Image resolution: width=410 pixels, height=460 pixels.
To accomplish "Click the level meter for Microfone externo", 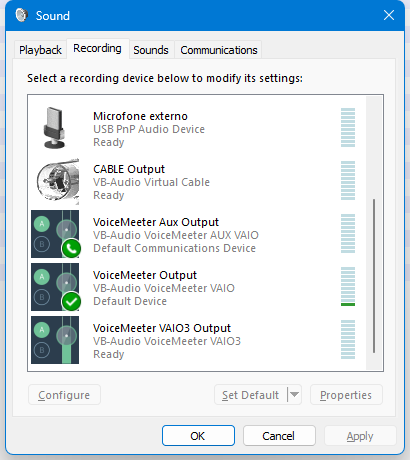I will point(348,128).
